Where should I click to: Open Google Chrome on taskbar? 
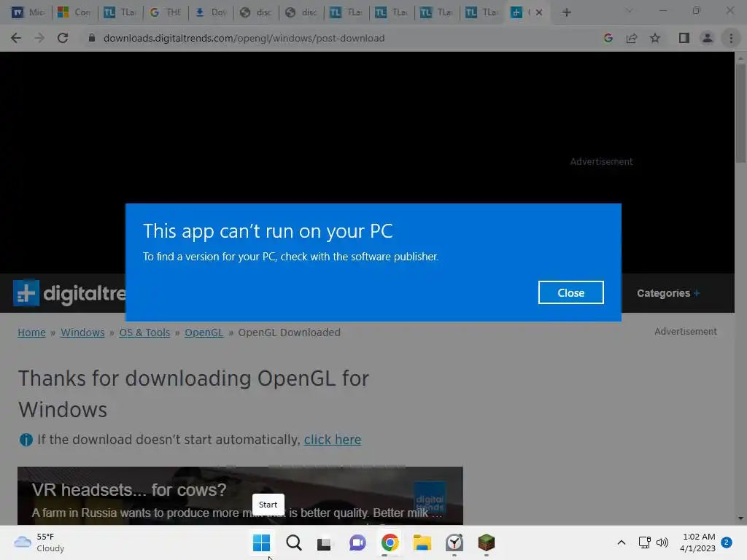coord(390,542)
